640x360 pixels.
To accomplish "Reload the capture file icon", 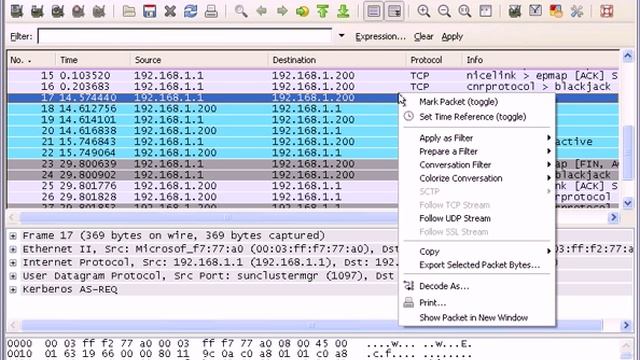I will 191,11.
